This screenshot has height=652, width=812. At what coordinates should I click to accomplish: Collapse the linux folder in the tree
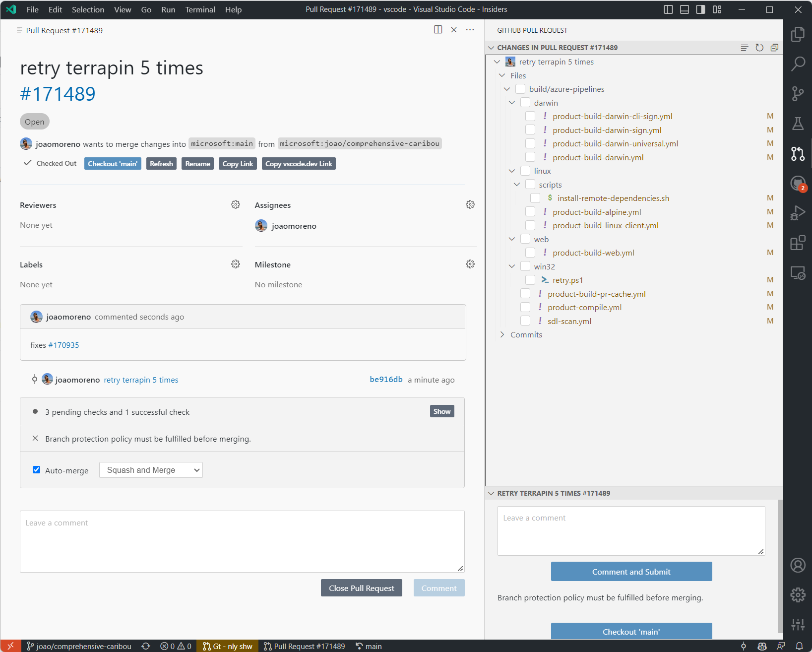pyautogui.click(x=512, y=170)
